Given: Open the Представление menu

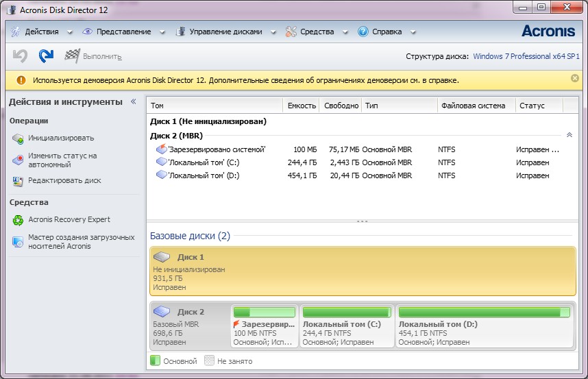Looking at the screenshot, I should click(x=124, y=32).
